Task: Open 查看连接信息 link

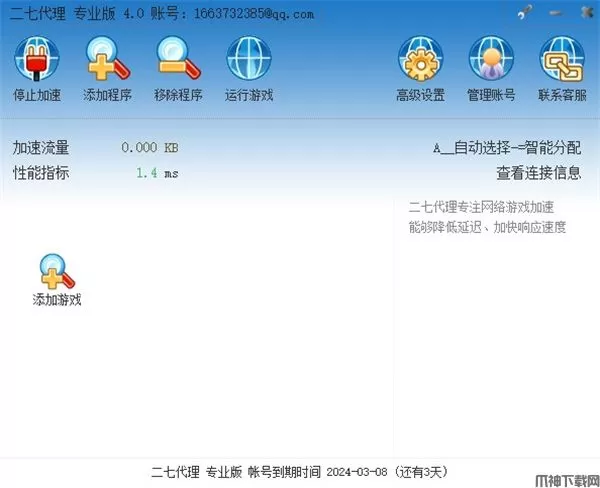Action: (539, 173)
